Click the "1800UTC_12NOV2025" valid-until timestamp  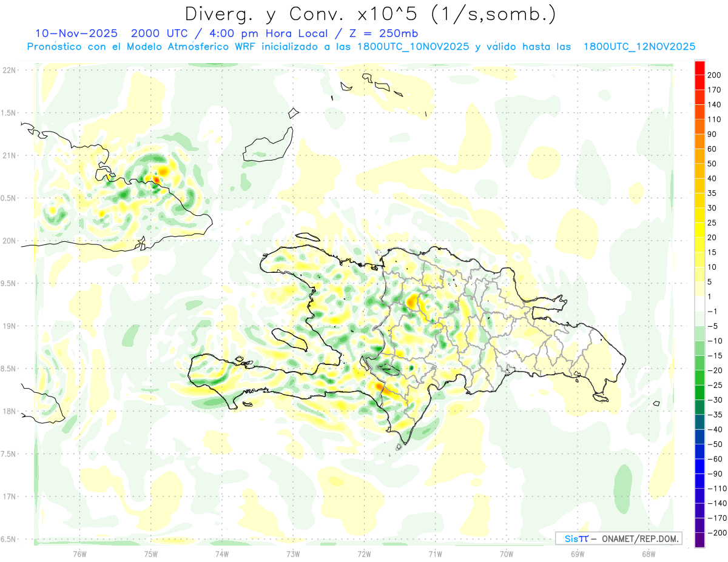click(x=639, y=47)
